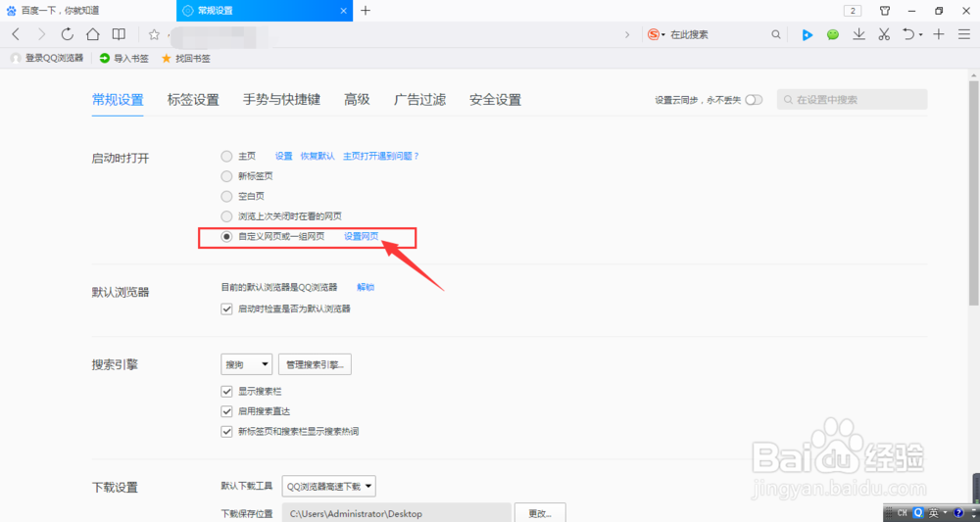The height and width of the screenshot is (522, 980).
Task: Close the 常规设置 tab
Action: point(344,11)
